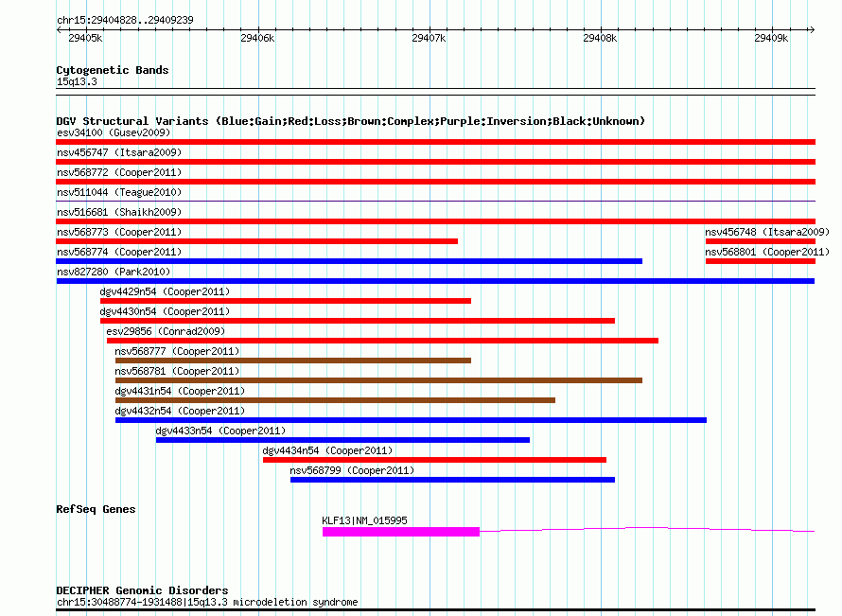Select the dgv4431n54 (Cooper2011) label

point(180,391)
